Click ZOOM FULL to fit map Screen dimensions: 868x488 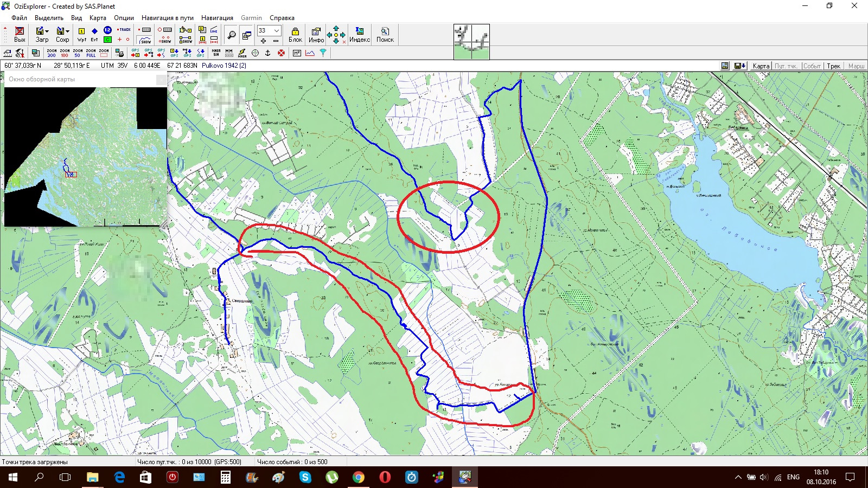coord(91,53)
